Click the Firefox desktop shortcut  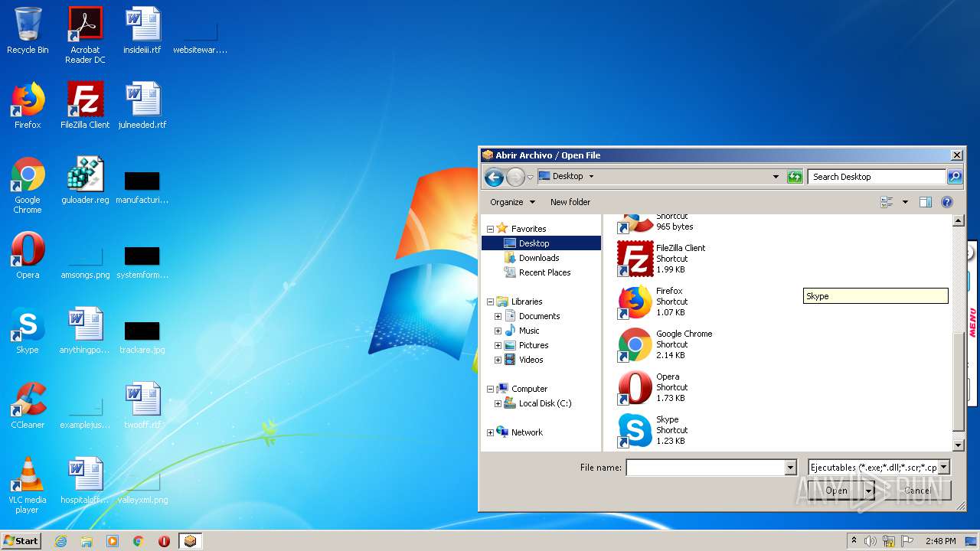coord(28,106)
